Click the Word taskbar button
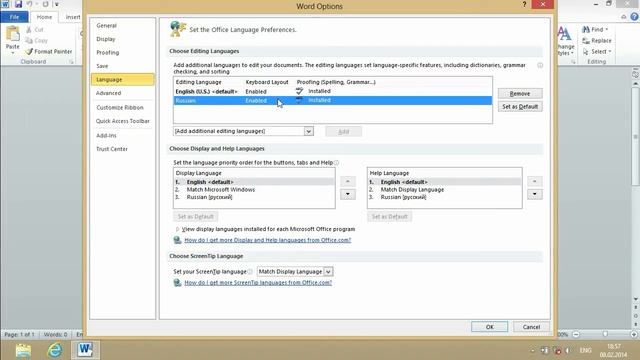The width and height of the screenshot is (640, 360). pos(85,350)
